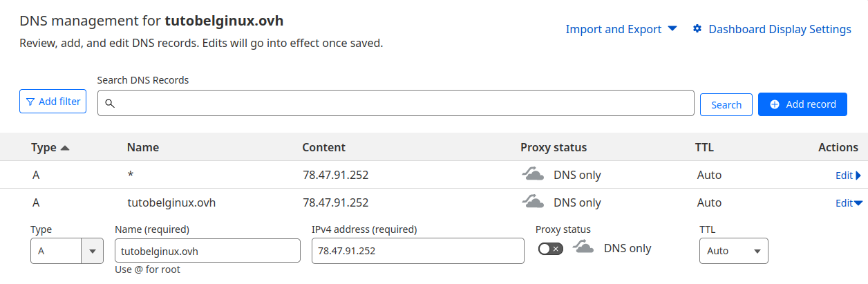The width and height of the screenshot is (868, 284).
Task: Click the Add record button
Action: point(802,104)
